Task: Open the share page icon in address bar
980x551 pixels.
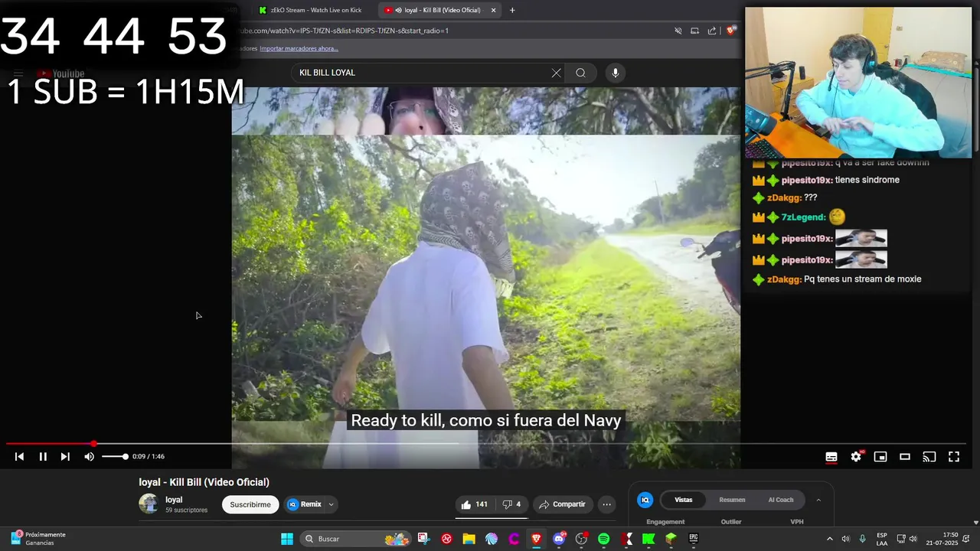Action: point(712,31)
